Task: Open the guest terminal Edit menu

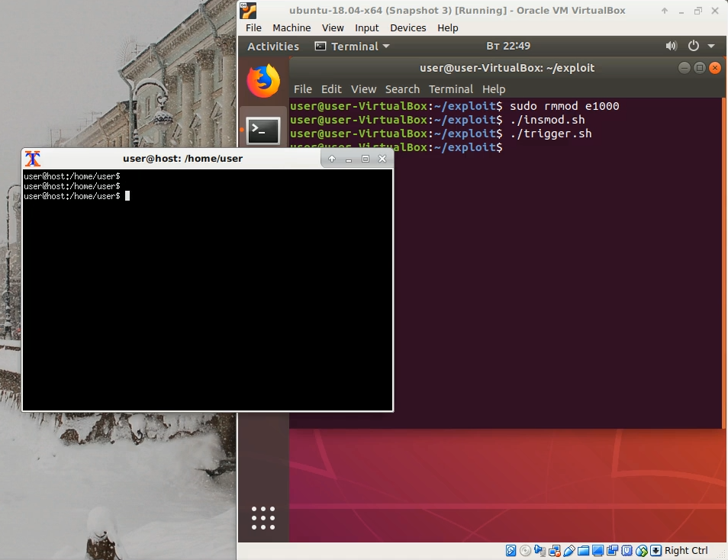Action: (331, 89)
